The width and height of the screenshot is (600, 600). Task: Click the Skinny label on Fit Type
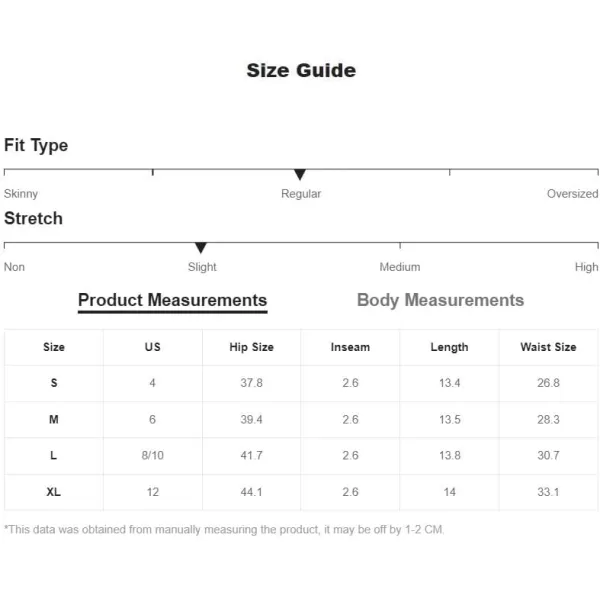[21, 194]
